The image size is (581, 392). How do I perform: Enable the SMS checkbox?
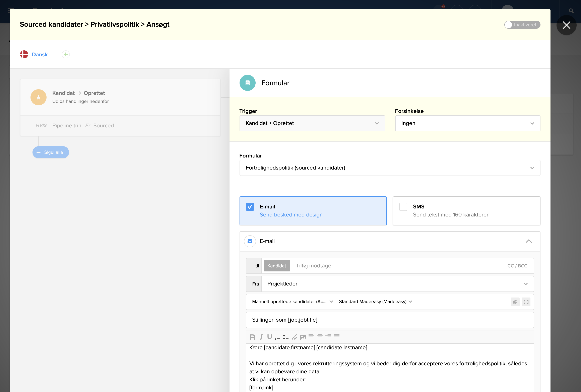coord(403,207)
